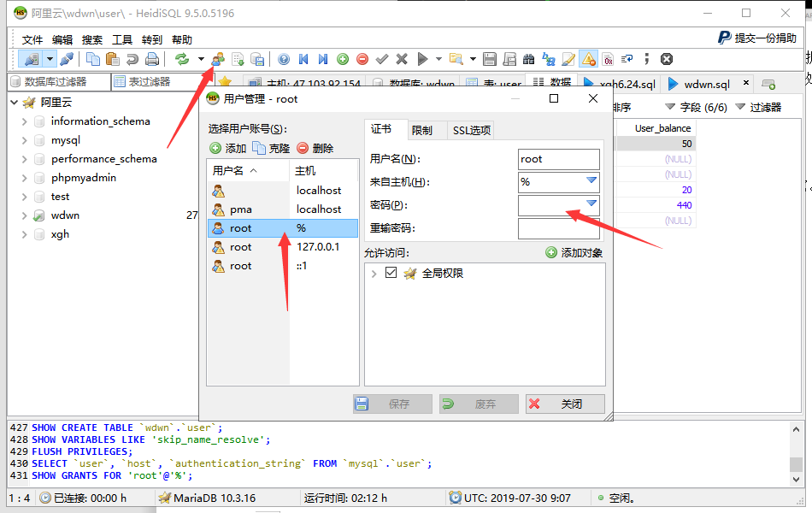Toggle the hex 0x BLOB display icon
The image size is (812, 513).
608,59
